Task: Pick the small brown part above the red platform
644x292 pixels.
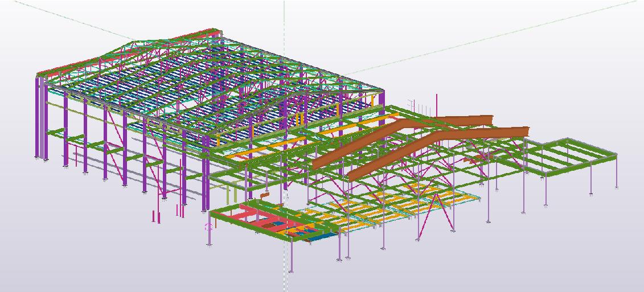Action: pyautogui.click(x=264, y=195)
